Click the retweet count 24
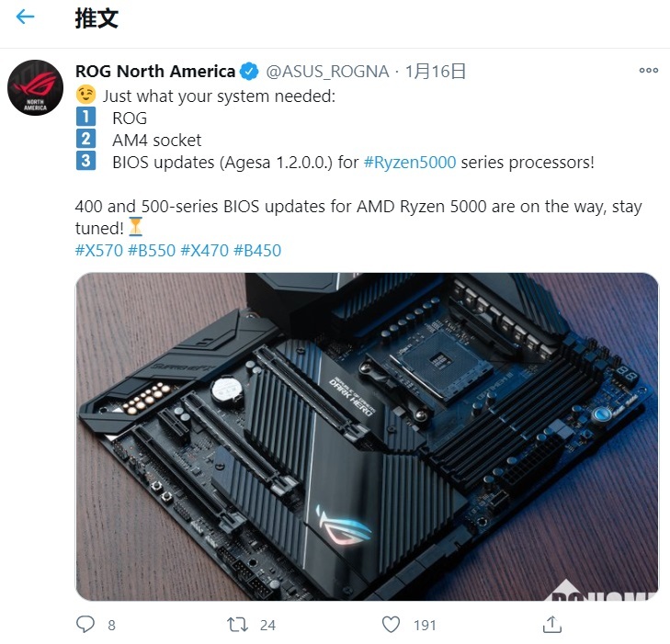 268,626
